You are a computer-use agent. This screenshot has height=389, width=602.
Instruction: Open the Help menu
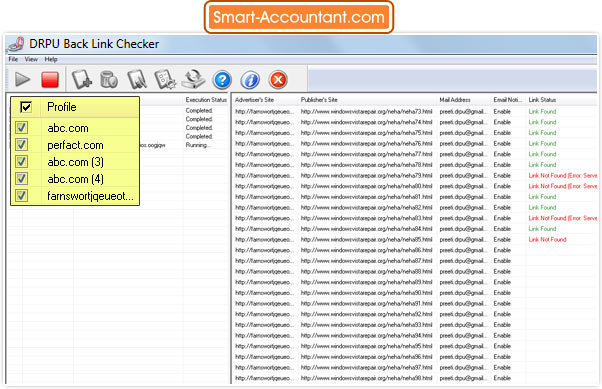[51, 59]
